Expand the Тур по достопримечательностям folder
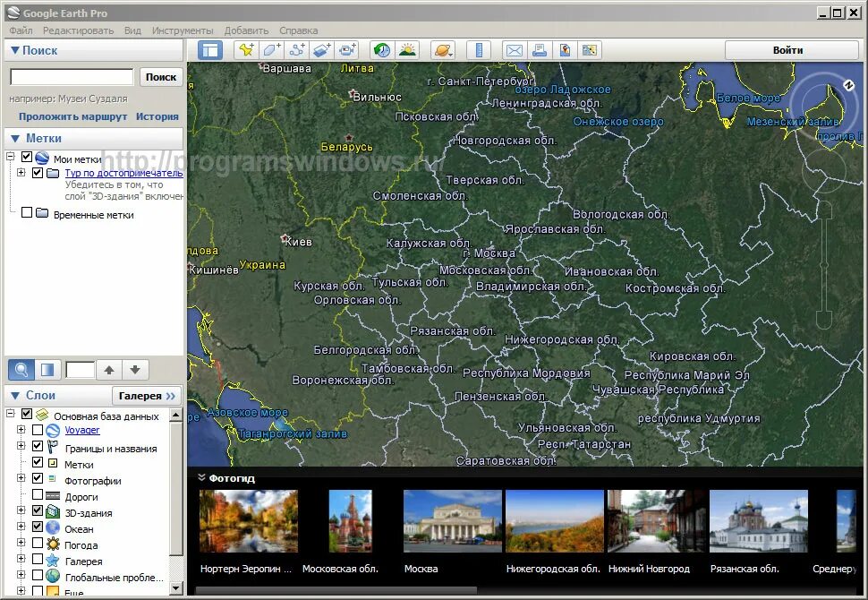 [21, 173]
